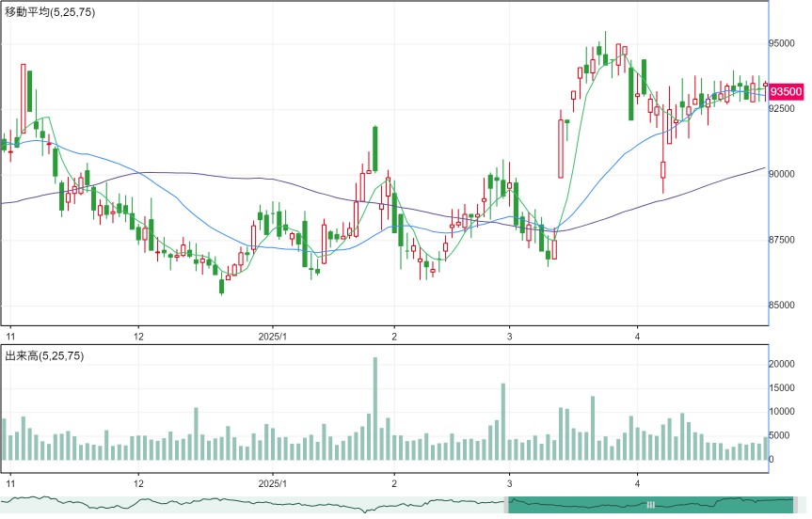
Task: Click the 12 month label under price chart
Action: pyautogui.click(x=138, y=337)
